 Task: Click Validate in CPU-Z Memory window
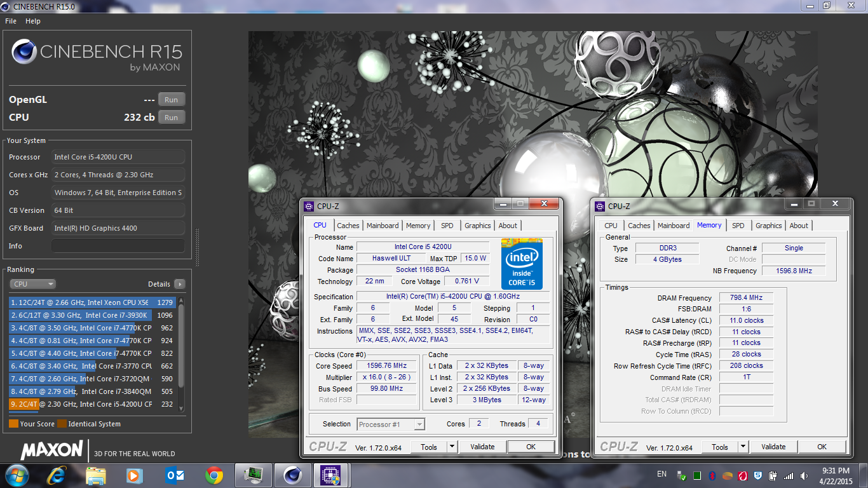tap(773, 447)
